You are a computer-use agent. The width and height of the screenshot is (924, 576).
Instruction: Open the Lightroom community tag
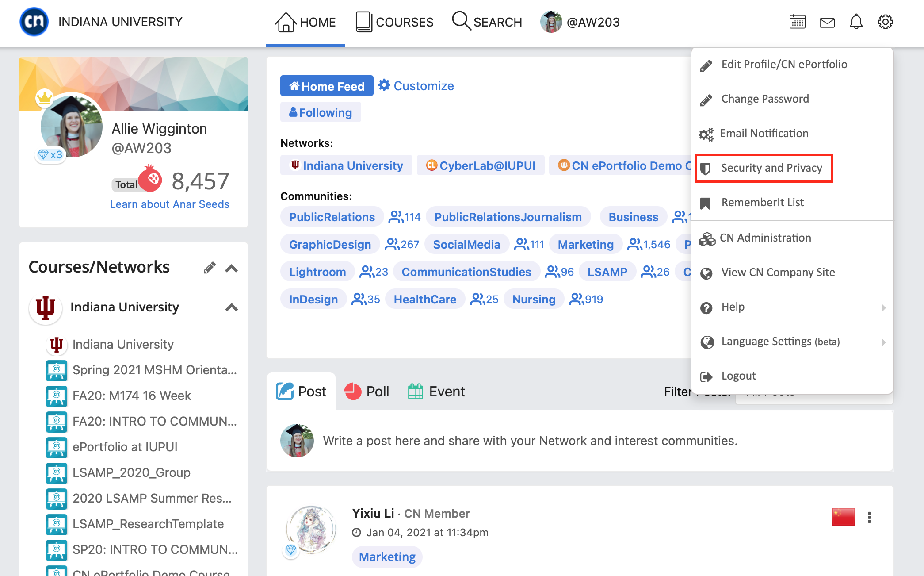(317, 272)
